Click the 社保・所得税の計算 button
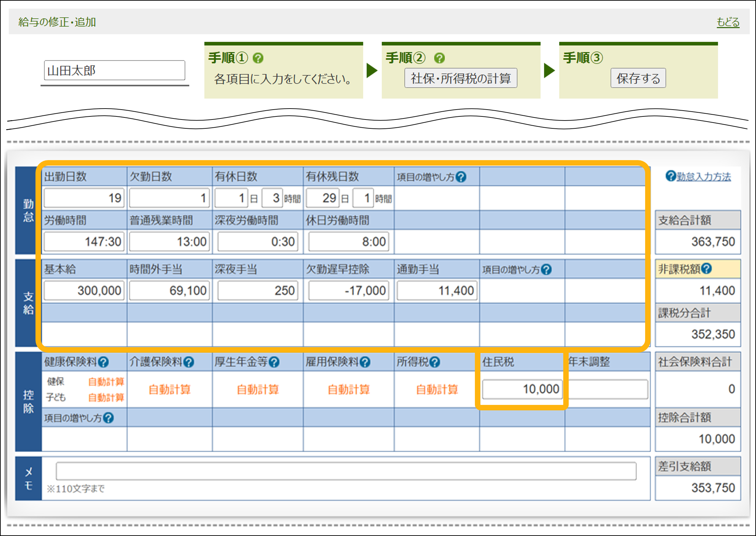Screen dimensions: 756x536 (461, 78)
